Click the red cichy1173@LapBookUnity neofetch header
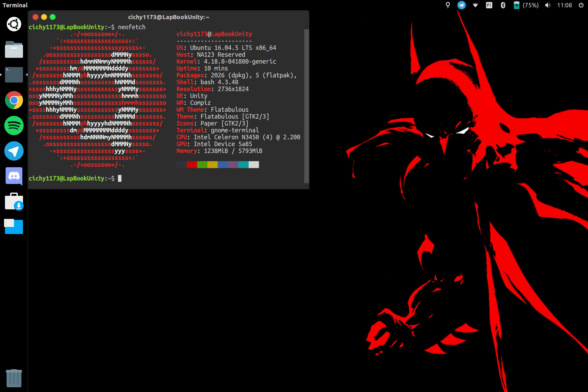This screenshot has width=588, height=392. tap(214, 34)
